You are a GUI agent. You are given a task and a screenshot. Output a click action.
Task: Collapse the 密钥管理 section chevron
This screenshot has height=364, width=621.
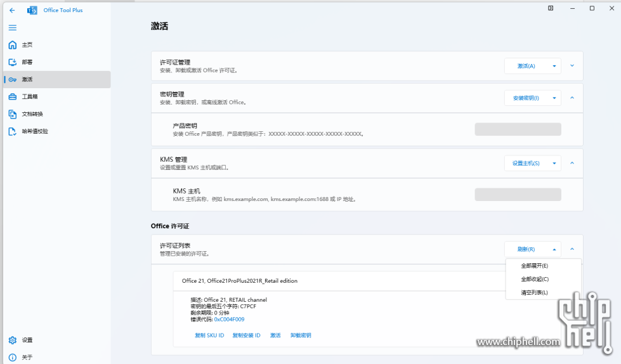(x=572, y=98)
